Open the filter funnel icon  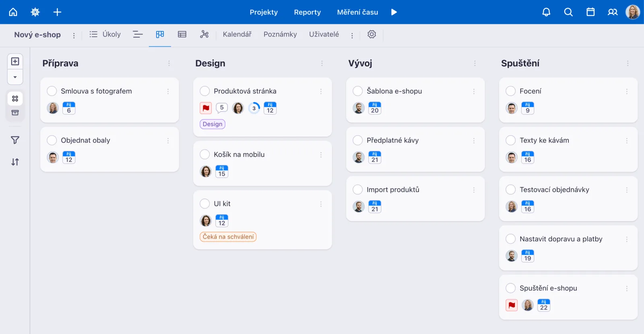pyautogui.click(x=15, y=140)
